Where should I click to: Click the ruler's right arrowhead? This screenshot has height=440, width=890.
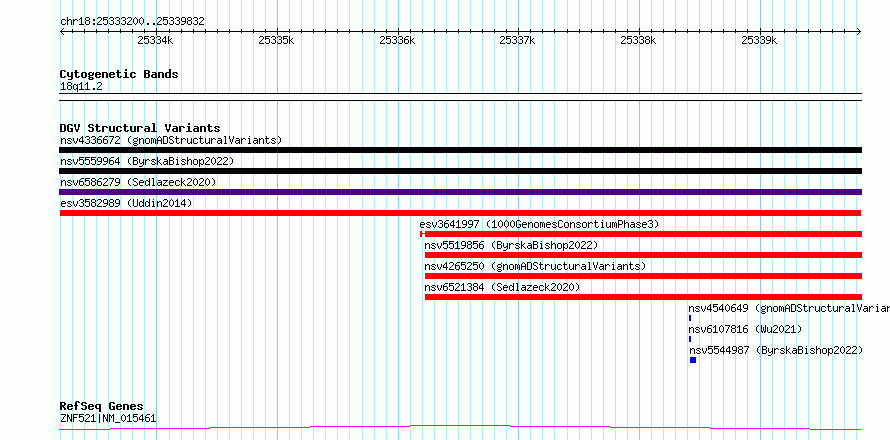click(x=859, y=31)
